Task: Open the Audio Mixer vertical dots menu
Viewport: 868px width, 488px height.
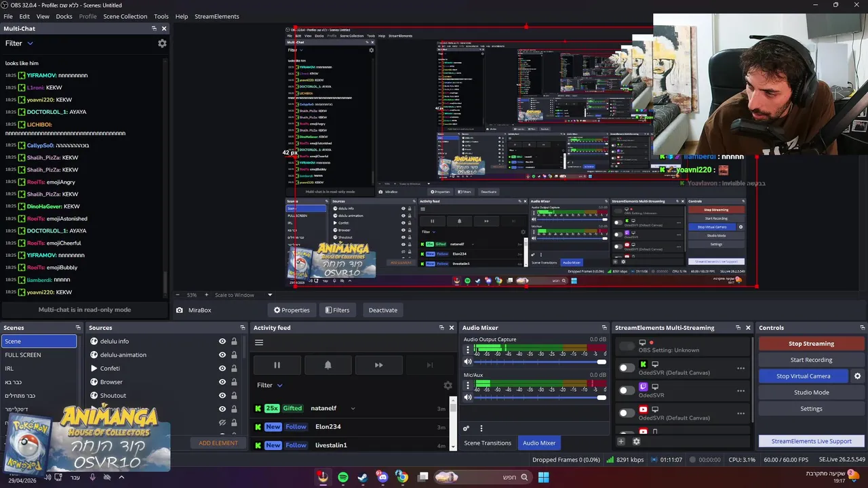Action: tap(481, 428)
